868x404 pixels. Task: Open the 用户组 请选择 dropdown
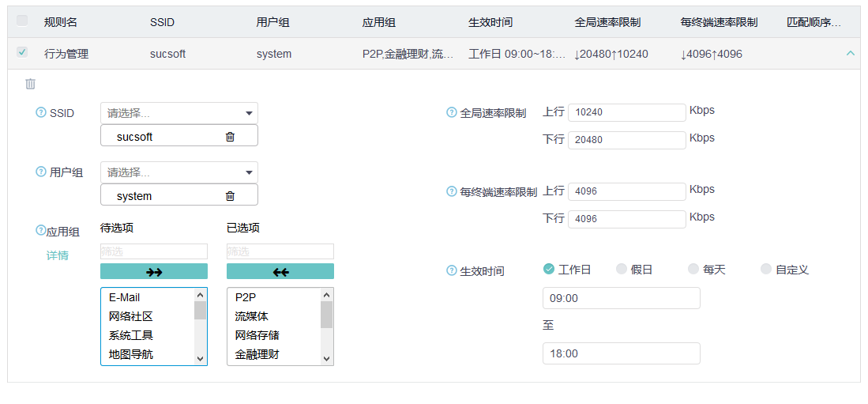[x=179, y=172]
